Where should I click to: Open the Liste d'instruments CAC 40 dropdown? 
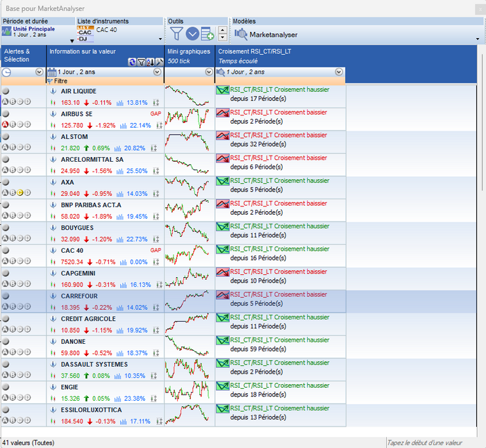pyautogui.click(x=160, y=39)
